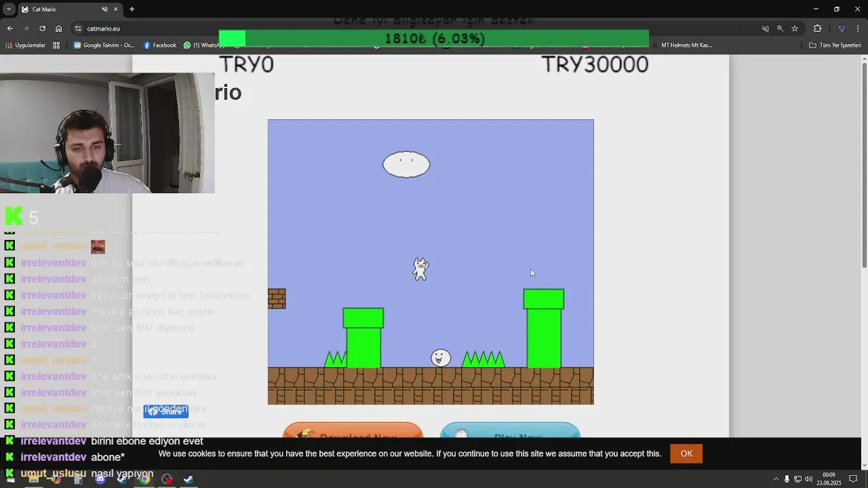Go back to the previous page
This screenshot has height=488, width=868.
[9, 28]
